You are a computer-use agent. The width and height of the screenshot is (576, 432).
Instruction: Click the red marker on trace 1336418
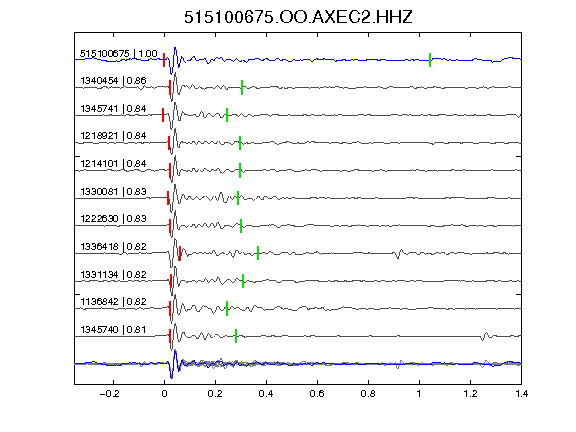180,253
